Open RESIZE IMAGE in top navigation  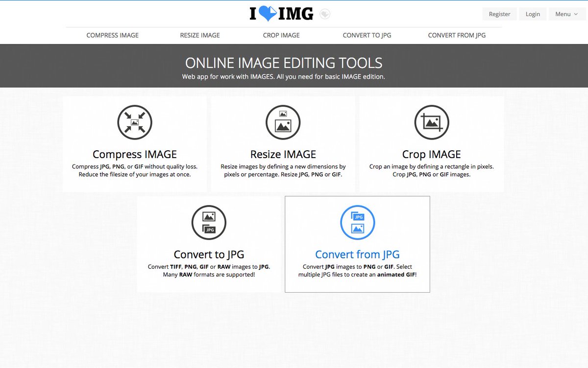[x=200, y=35]
